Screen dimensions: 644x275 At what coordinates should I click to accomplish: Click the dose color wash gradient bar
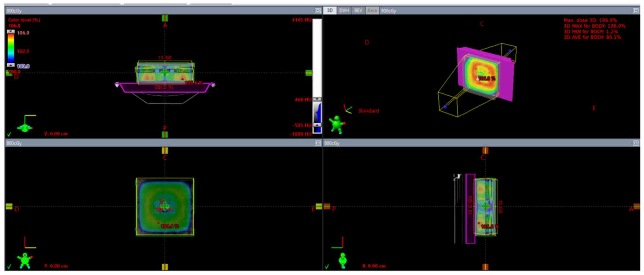pos(11,48)
